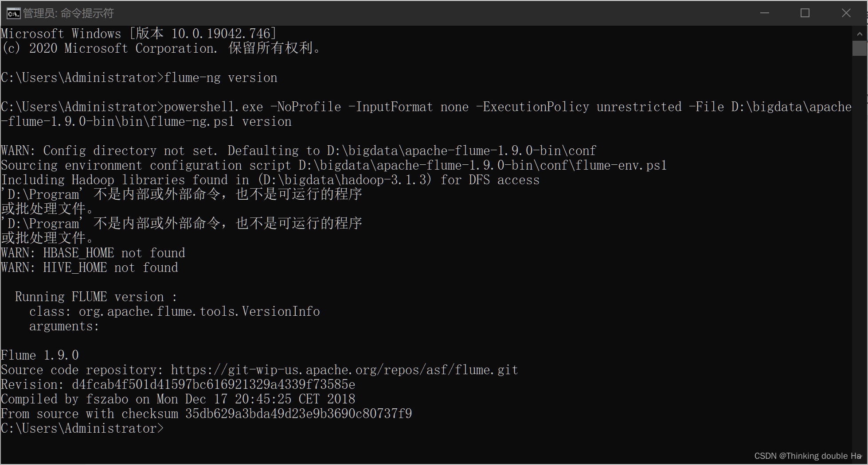Click the Revision hash text
Image resolution: width=868 pixels, height=465 pixels.
pos(213,384)
